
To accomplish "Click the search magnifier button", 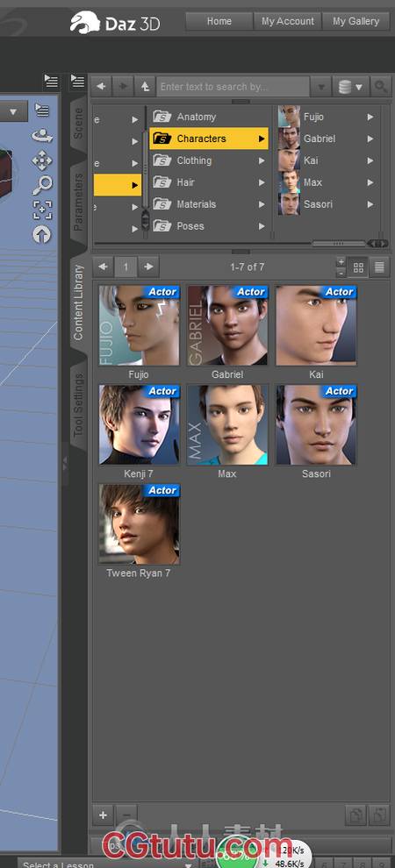I will pyautogui.click(x=380, y=87).
